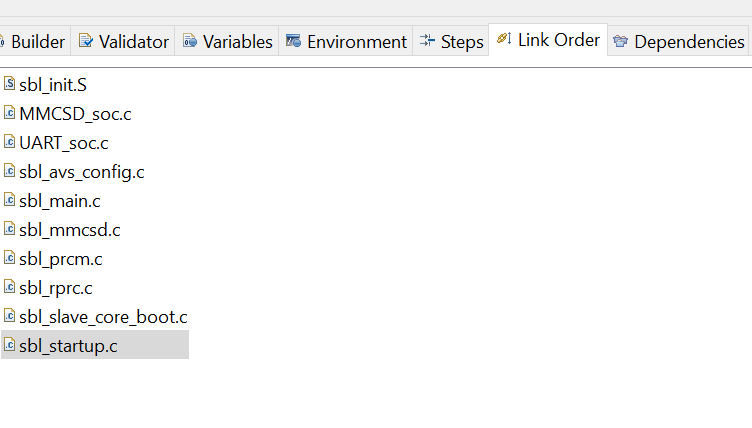Open the Dependencies tab
Viewport: 752px width, 428px height.
(679, 42)
